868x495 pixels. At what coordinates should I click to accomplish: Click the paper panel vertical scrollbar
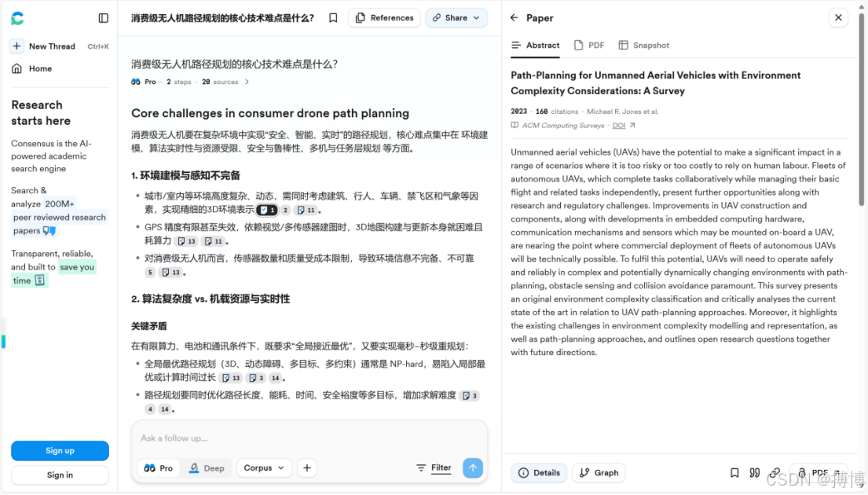861,111
